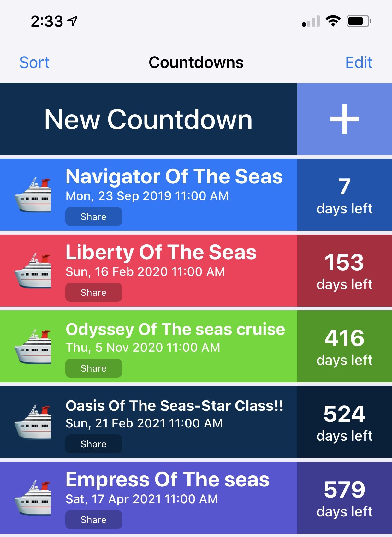Open the Sort options
392x537 pixels.
pos(34,62)
